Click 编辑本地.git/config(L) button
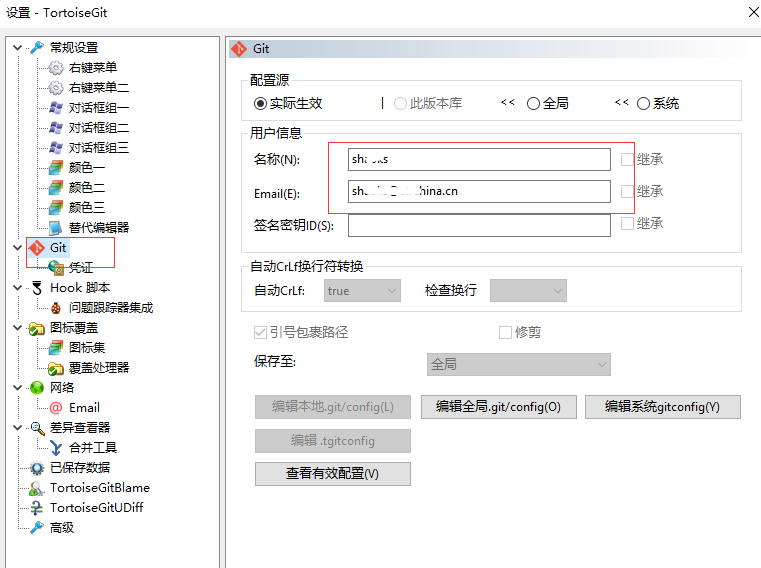This screenshot has height=568, width=761. point(333,407)
